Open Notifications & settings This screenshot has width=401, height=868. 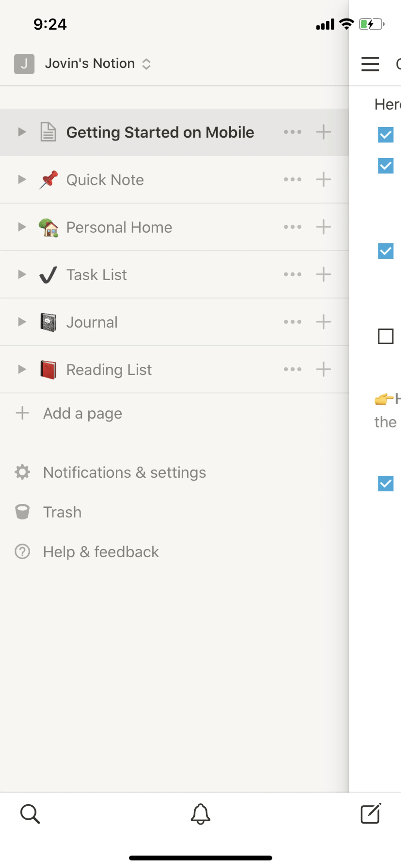(x=124, y=472)
